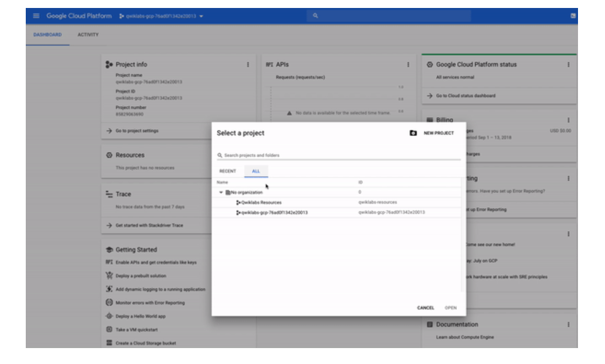Screen dimensions: 605x364
Task: Click Create a Cloud Storage bucket
Action: click(146, 343)
